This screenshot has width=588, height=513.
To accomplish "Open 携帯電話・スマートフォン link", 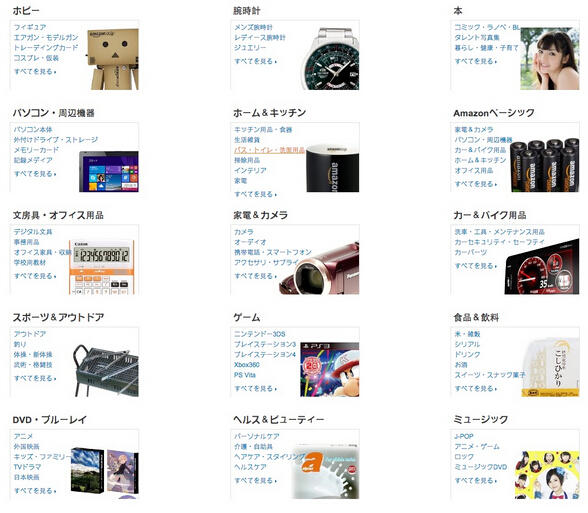I will (x=273, y=252).
